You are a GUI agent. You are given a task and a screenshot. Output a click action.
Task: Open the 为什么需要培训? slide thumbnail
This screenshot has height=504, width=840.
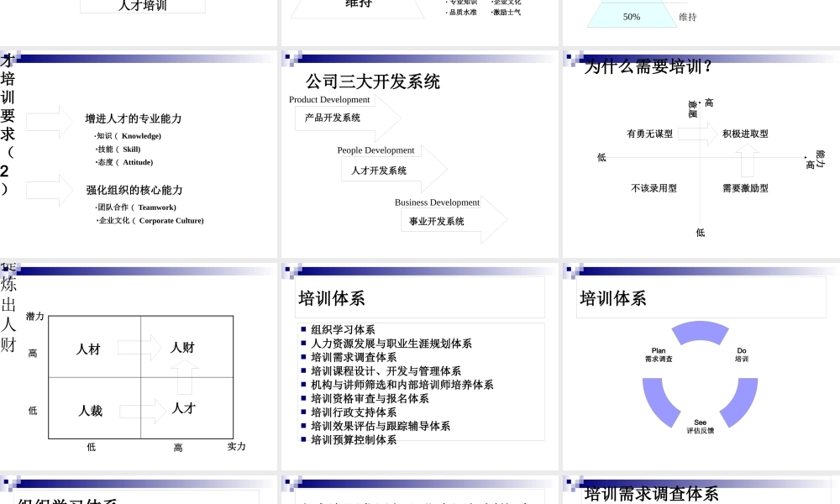(x=701, y=155)
